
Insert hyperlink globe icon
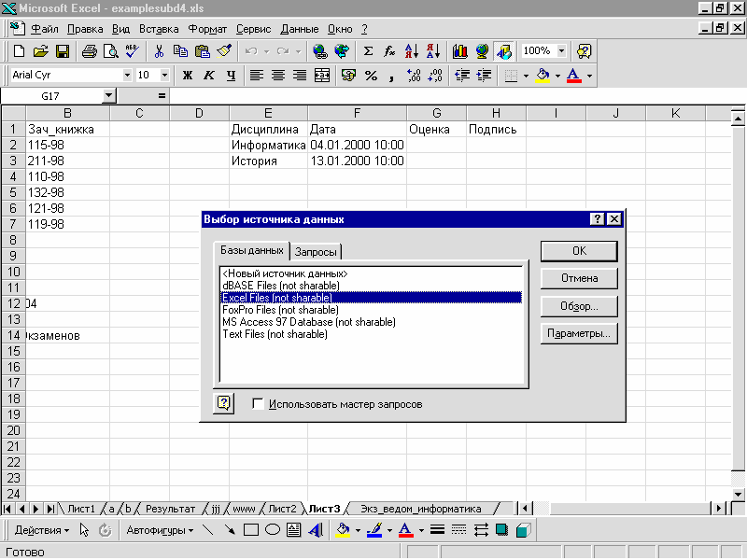coord(320,51)
